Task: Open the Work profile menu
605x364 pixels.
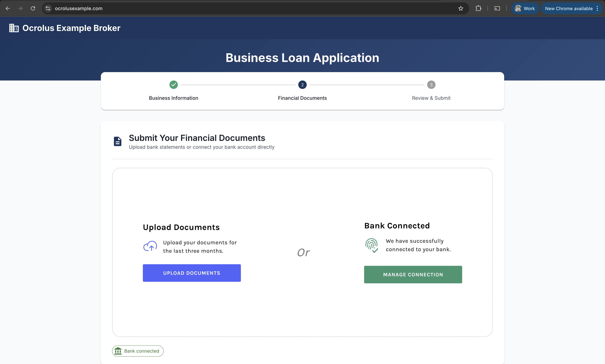Action: (525, 8)
